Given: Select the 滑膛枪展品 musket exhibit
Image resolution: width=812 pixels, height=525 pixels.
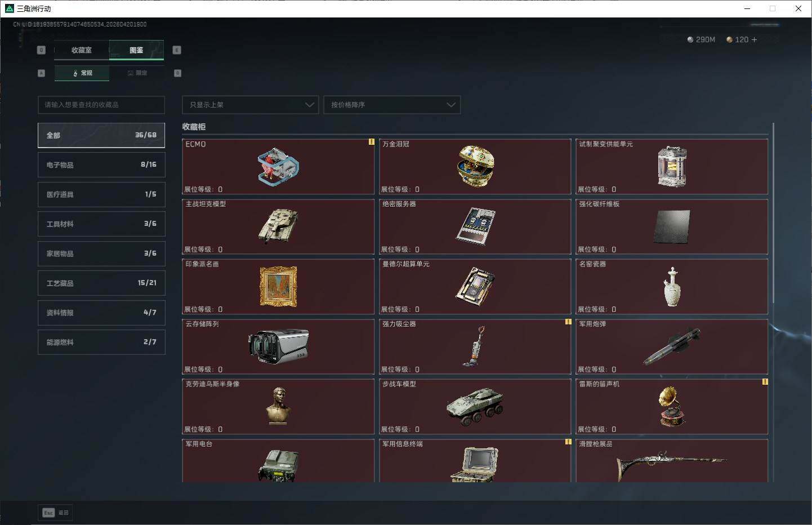Looking at the screenshot, I should pyautogui.click(x=672, y=465).
